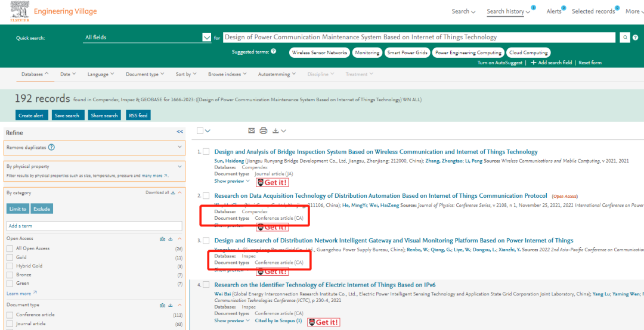Click the Share search button

(104, 116)
